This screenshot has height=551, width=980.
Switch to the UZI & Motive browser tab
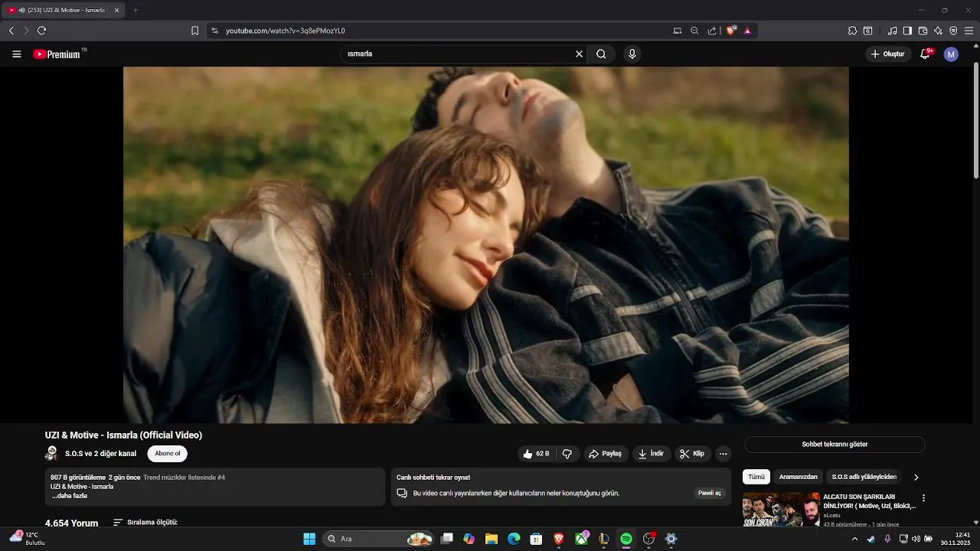point(63,10)
